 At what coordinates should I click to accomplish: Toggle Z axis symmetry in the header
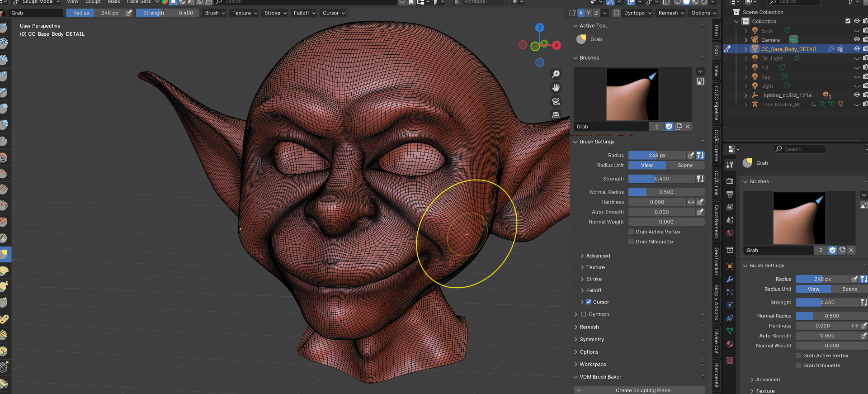[x=596, y=13]
